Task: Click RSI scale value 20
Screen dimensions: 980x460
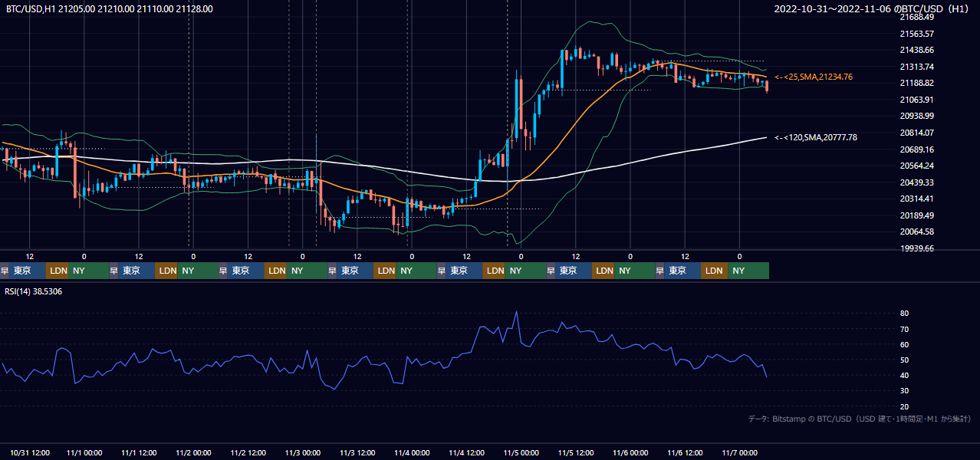Action: point(904,406)
